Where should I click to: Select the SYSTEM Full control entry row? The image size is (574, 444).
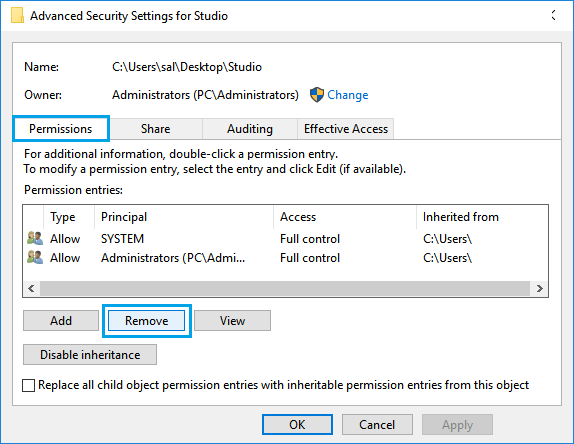coord(286,239)
